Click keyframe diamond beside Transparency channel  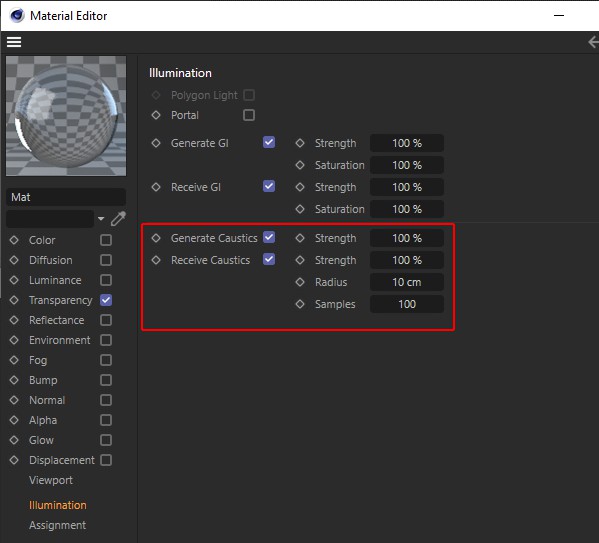pos(14,300)
